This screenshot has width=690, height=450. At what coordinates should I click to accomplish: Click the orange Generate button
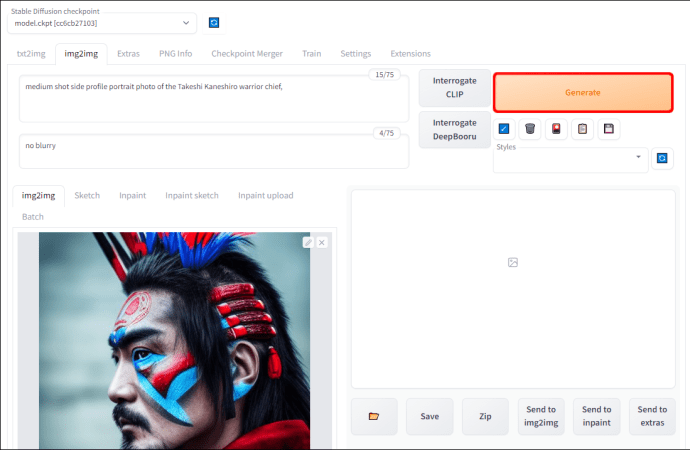(x=583, y=92)
